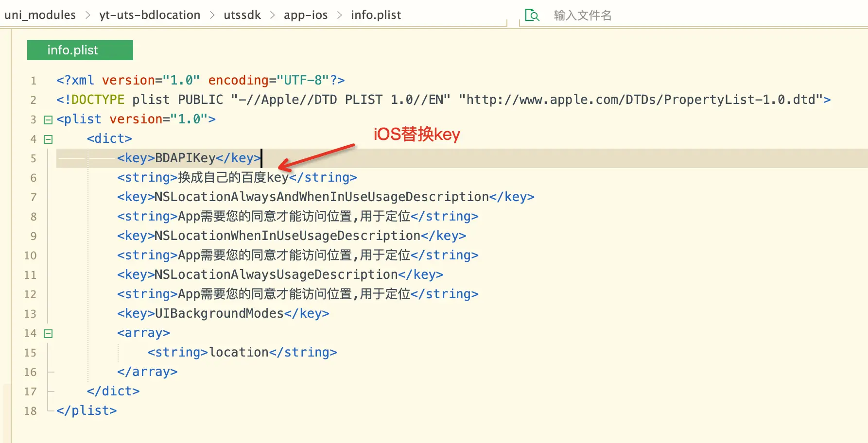This screenshot has height=443, width=868.
Task: Navigate to utssdk breadcrumb folder
Action: [242, 15]
